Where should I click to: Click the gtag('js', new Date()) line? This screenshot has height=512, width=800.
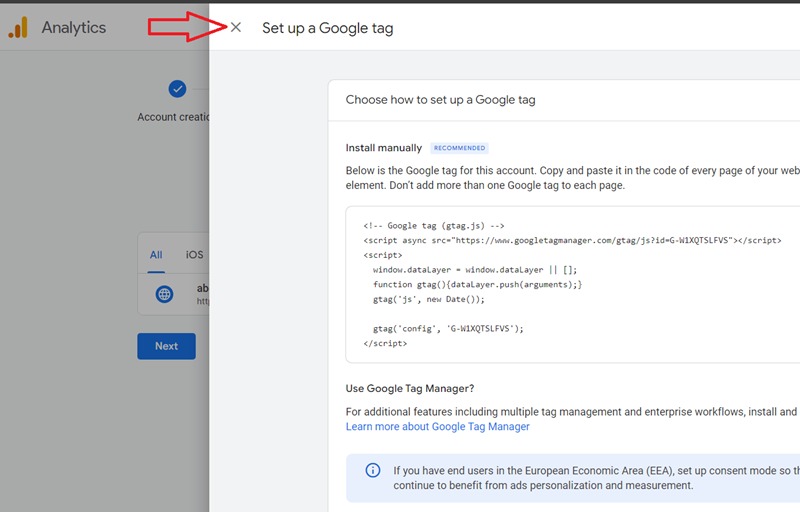tap(429, 299)
